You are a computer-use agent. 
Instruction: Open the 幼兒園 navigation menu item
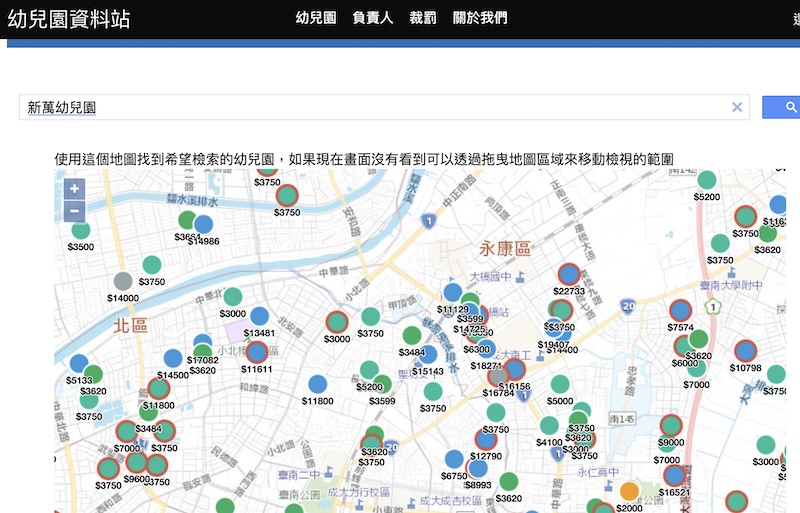pyautogui.click(x=316, y=18)
